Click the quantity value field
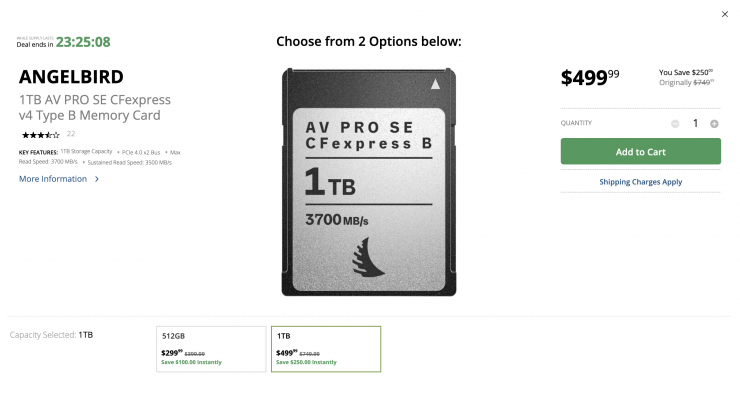Screen dimensions: 740x400 pyautogui.click(x=695, y=124)
